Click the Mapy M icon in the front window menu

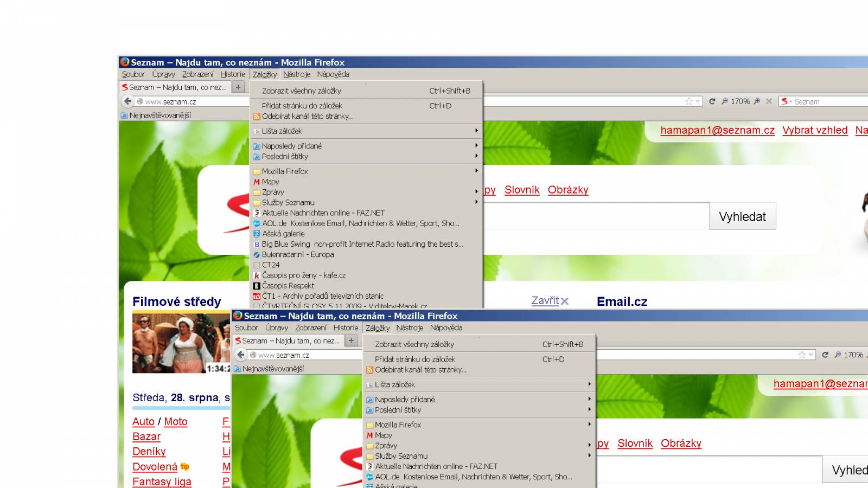[369, 435]
